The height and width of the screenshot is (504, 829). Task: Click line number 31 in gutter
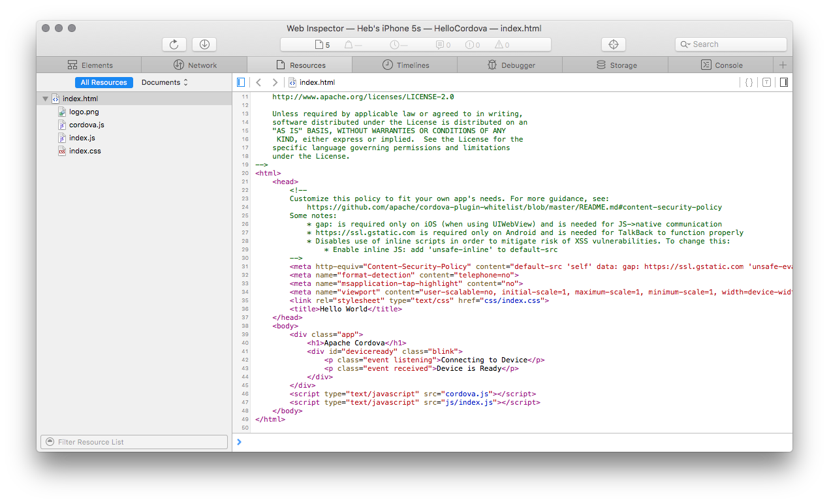click(245, 266)
